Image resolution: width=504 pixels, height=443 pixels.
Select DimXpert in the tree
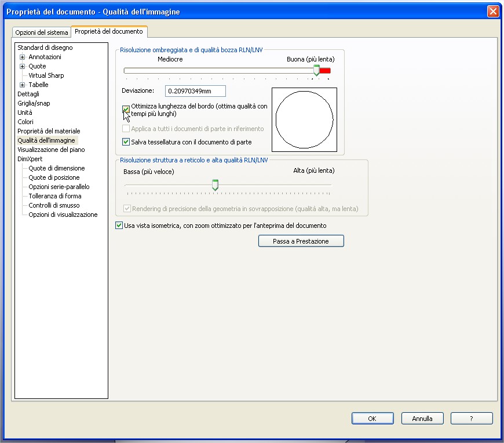point(30,159)
